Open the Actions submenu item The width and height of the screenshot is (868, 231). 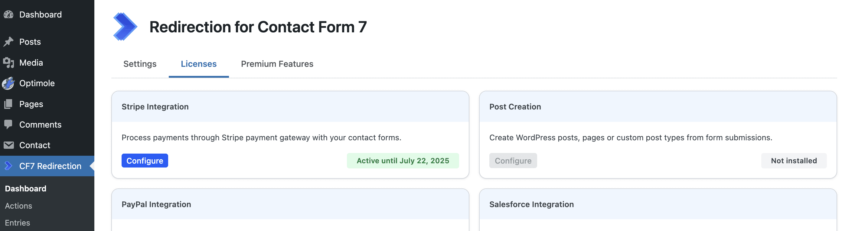click(18, 206)
